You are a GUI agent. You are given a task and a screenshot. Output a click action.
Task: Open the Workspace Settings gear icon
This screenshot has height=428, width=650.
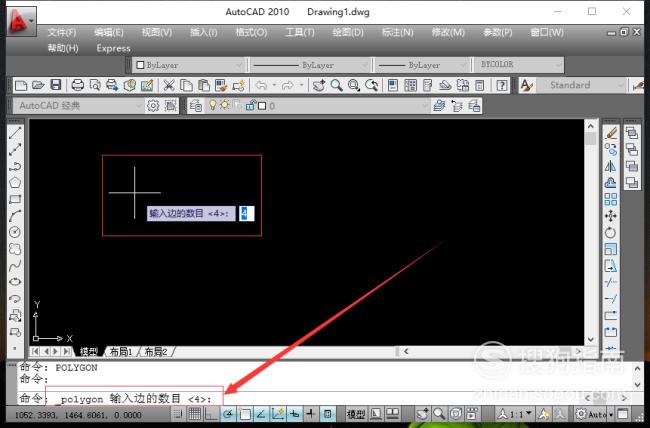click(153, 106)
